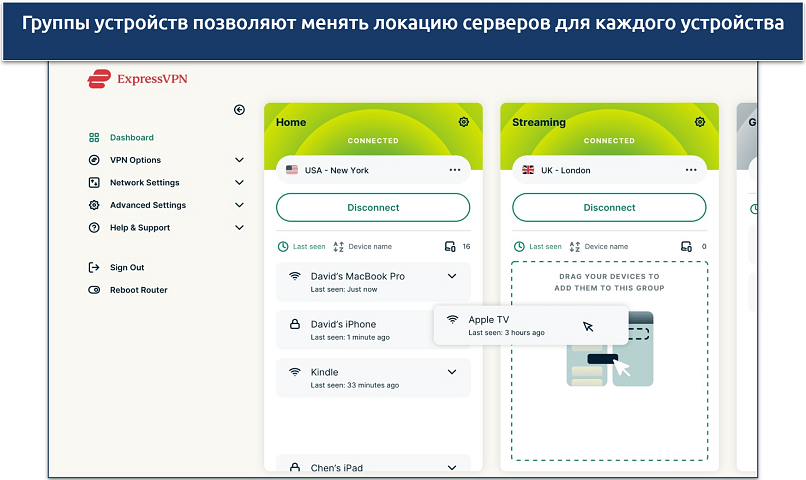Image resolution: width=806 pixels, height=480 pixels.
Task: Disconnect the Streaming group VPN
Action: tap(609, 208)
